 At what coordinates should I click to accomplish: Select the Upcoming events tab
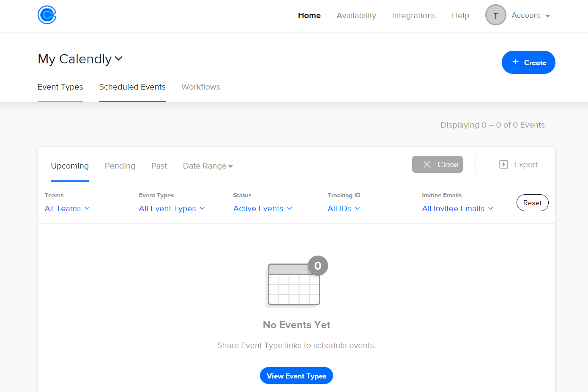coord(70,166)
